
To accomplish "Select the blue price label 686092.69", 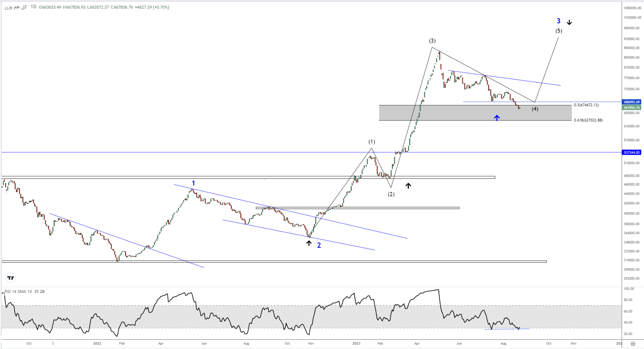I will [632, 102].
